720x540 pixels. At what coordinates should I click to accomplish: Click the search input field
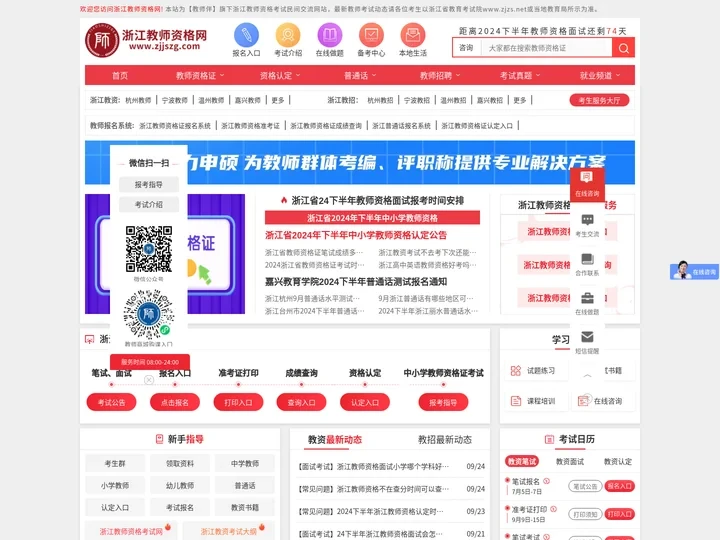(x=546, y=48)
